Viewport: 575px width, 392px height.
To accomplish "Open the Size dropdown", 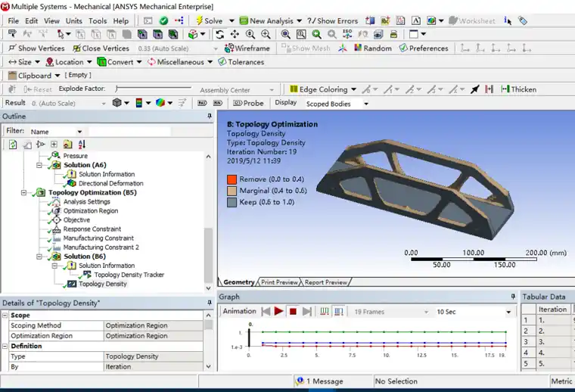I will click(24, 62).
